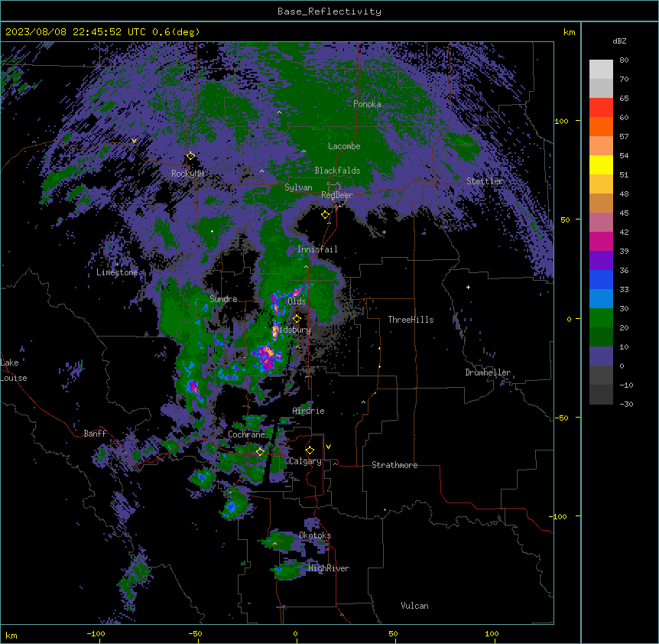Click the -100 tick on the horizontal km axis

pyautogui.click(x=96, y=633)
